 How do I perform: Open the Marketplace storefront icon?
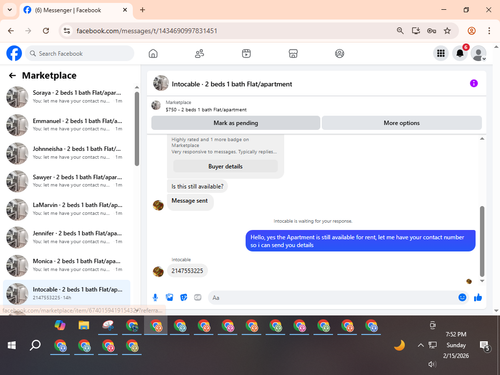point(293,53)
